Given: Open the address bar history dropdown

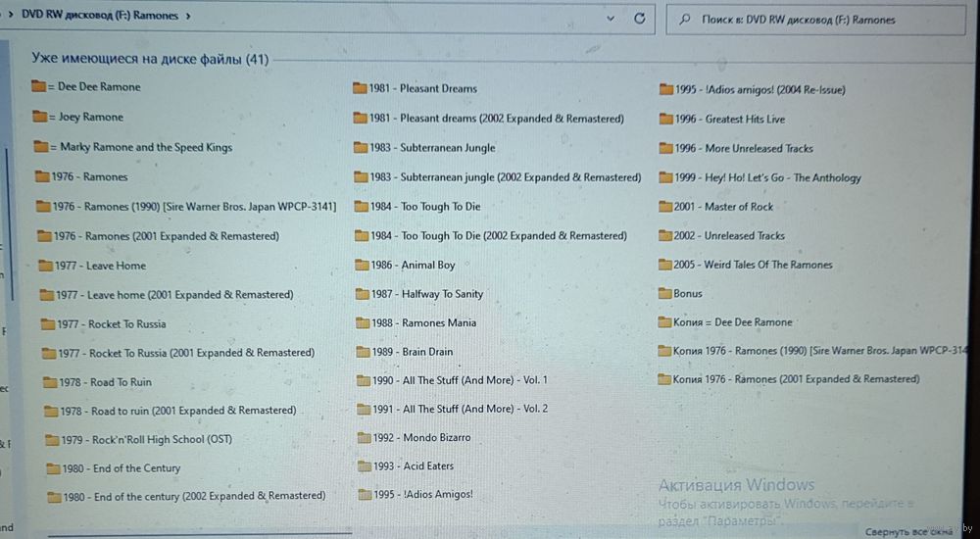Looking at the screenshot, I should tap(611, 19).
